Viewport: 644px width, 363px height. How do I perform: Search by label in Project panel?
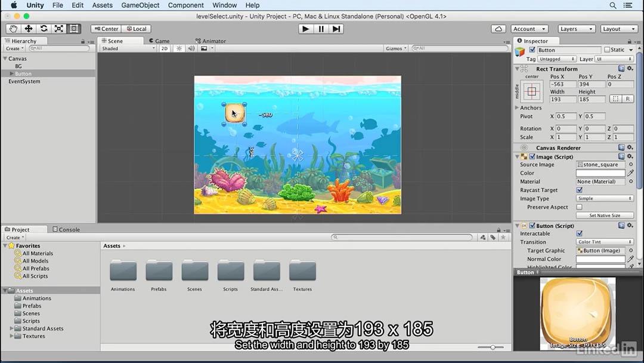[493, 237]
